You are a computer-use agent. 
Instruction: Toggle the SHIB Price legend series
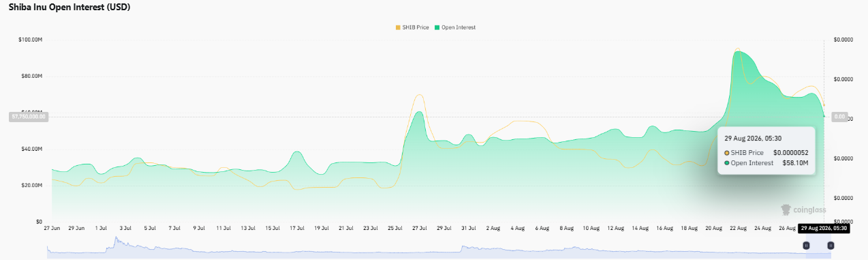click(412, 27)
